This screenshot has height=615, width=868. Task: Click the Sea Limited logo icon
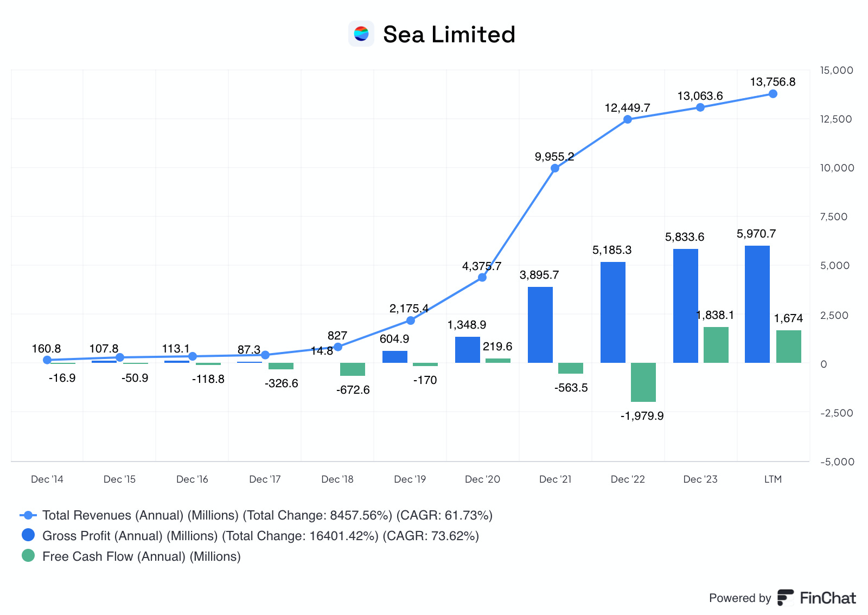pyautogui.click(x=361, y=34)
